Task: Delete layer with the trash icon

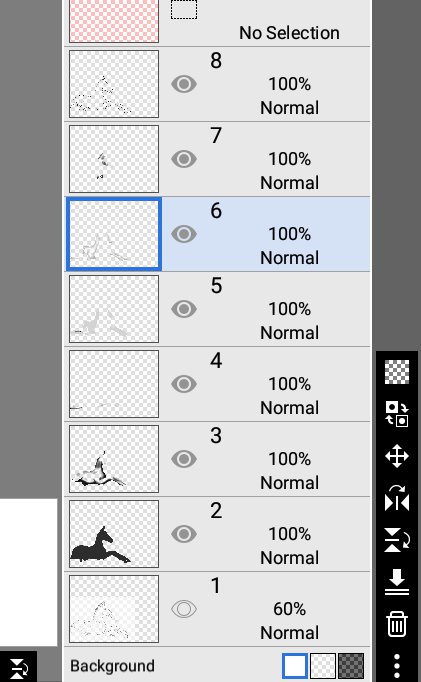Action: pyautogui.click(x=397, y=624)
